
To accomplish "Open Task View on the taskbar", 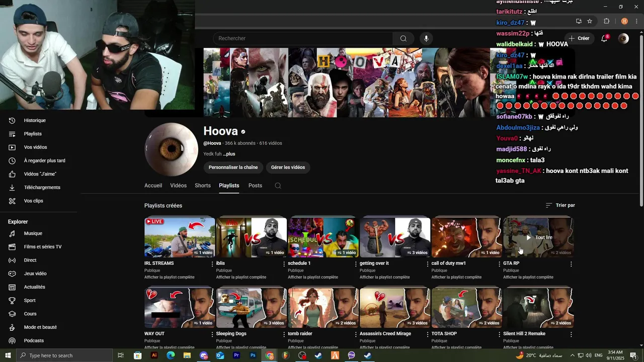I will pyautogui.click(x=121, y=355).
